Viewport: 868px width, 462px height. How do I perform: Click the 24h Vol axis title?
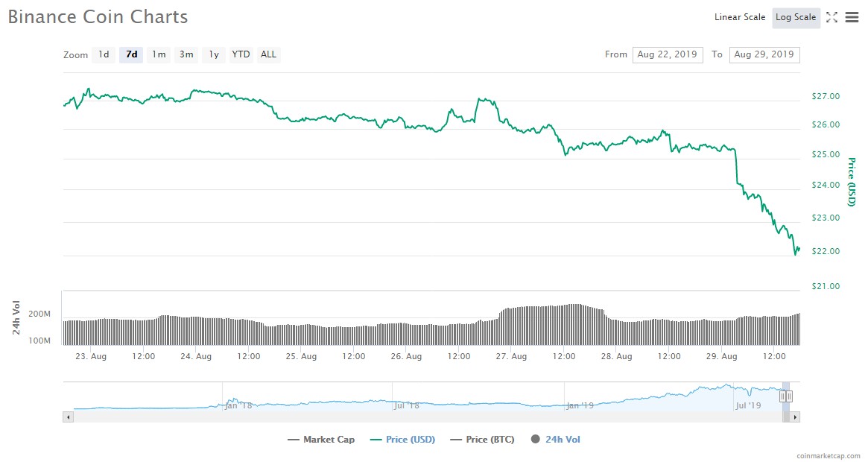(x=16, y=317)
